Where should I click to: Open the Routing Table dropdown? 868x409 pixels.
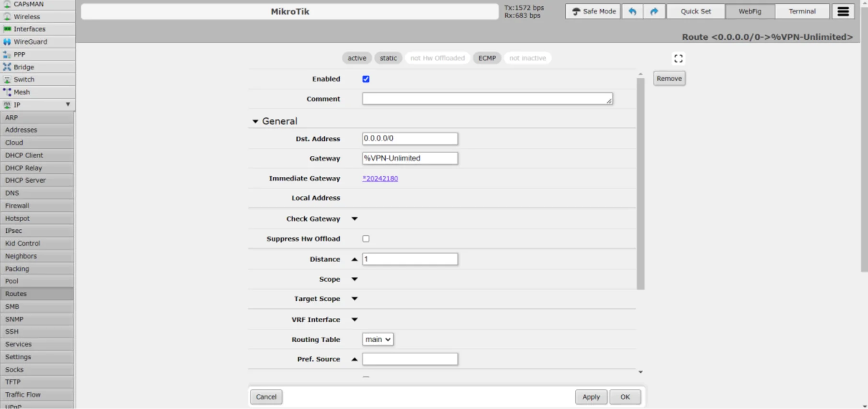(x=377, y=339)
